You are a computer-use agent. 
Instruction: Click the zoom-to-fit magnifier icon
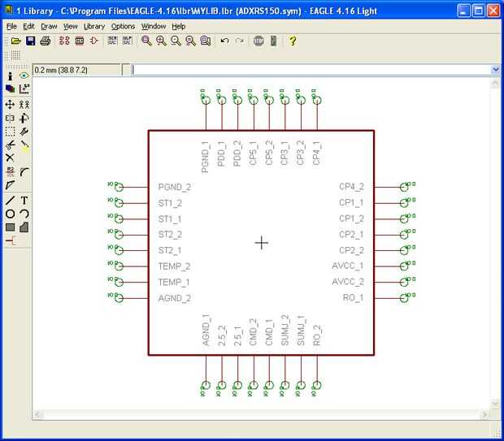pos(146,41)
